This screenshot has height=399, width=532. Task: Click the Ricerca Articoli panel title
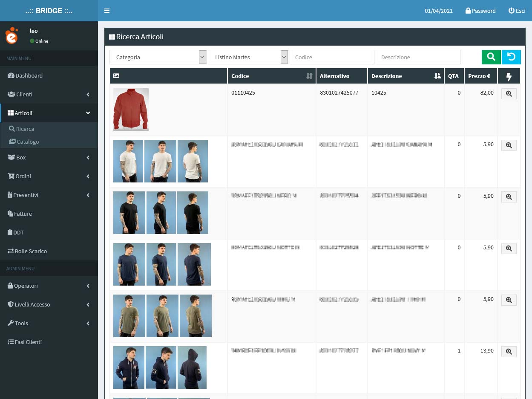[136, 37]
